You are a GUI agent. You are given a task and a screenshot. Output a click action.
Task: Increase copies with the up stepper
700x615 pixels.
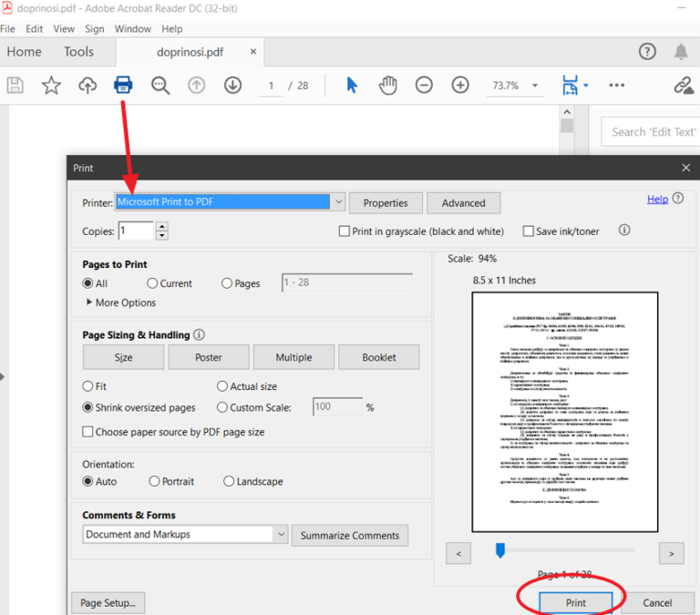(162, 226)
